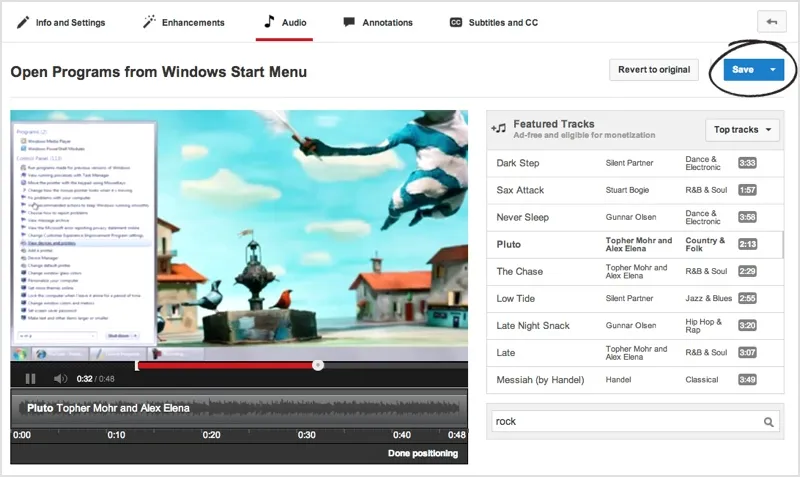Click the Hip Hop & Rap genre label
The width and height of the screenshot is (800, 477).
[x=704, y=325]
